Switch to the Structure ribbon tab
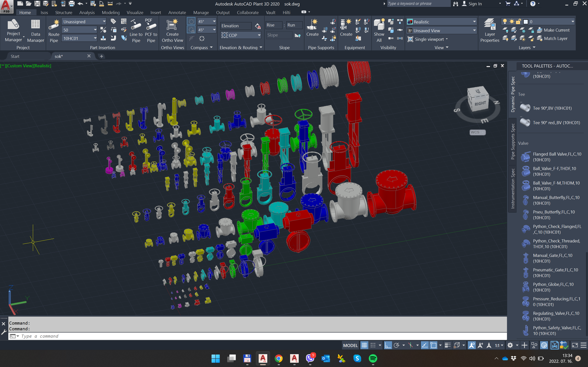The image size is (588, 367). (63, 12)
